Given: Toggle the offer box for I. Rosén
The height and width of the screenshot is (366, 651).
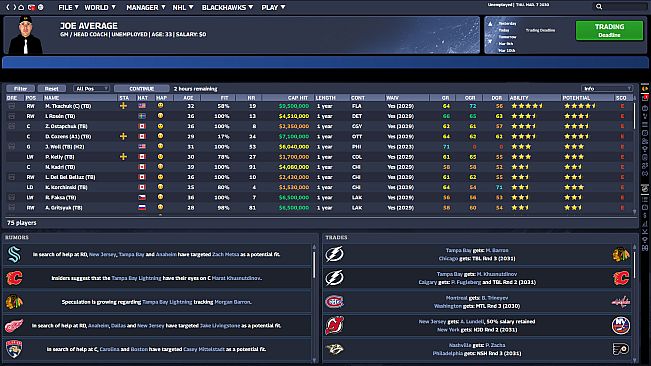Looking at the screenshot, I should pos(12,116).
